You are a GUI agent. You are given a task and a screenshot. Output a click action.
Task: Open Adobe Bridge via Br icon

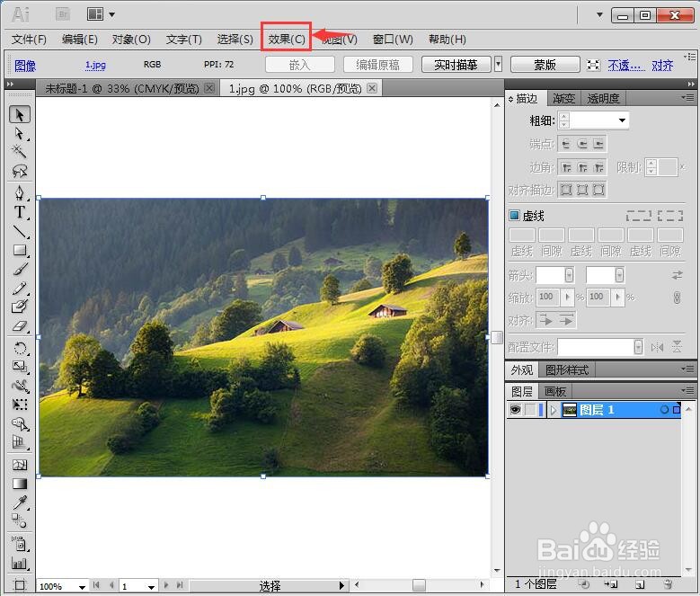(63, 14)
